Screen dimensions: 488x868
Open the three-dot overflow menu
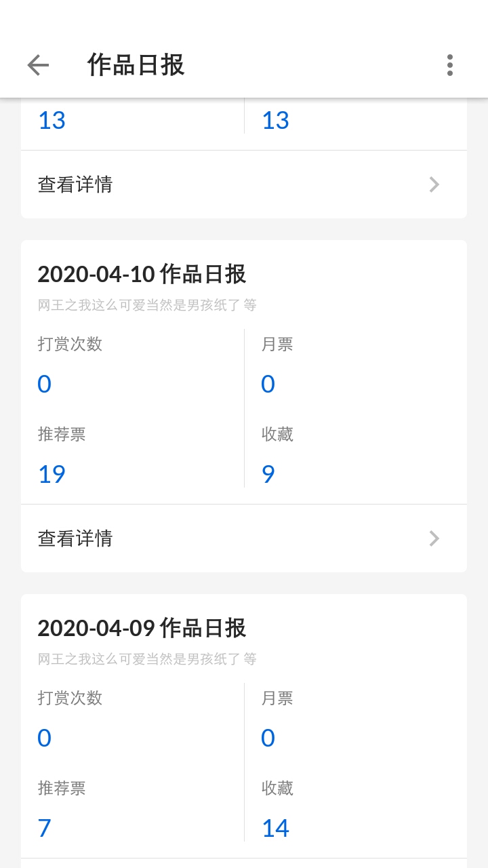coord(449,65)
